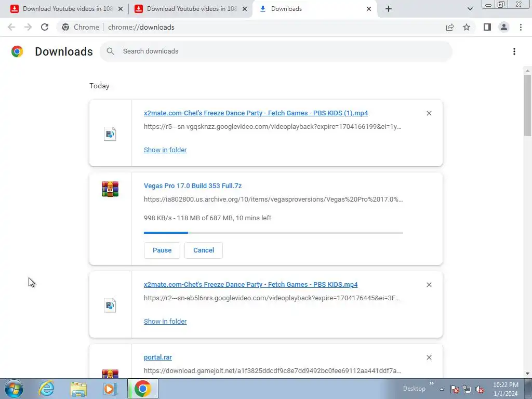Open the Downloads page three-dot actions menu
This screenshot has width=532, height=399.
point(514,51)
